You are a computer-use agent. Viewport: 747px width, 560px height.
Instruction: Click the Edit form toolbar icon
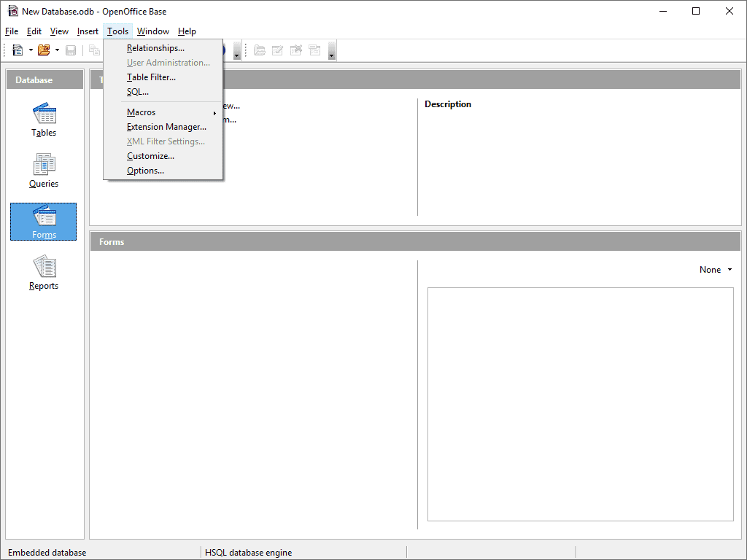tap(277, 50)
